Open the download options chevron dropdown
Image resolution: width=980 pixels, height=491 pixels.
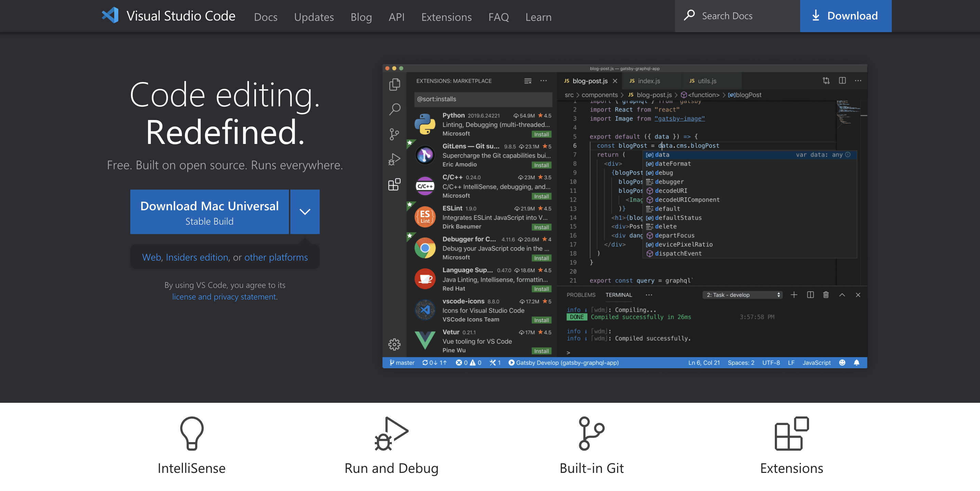click(305, 212)
